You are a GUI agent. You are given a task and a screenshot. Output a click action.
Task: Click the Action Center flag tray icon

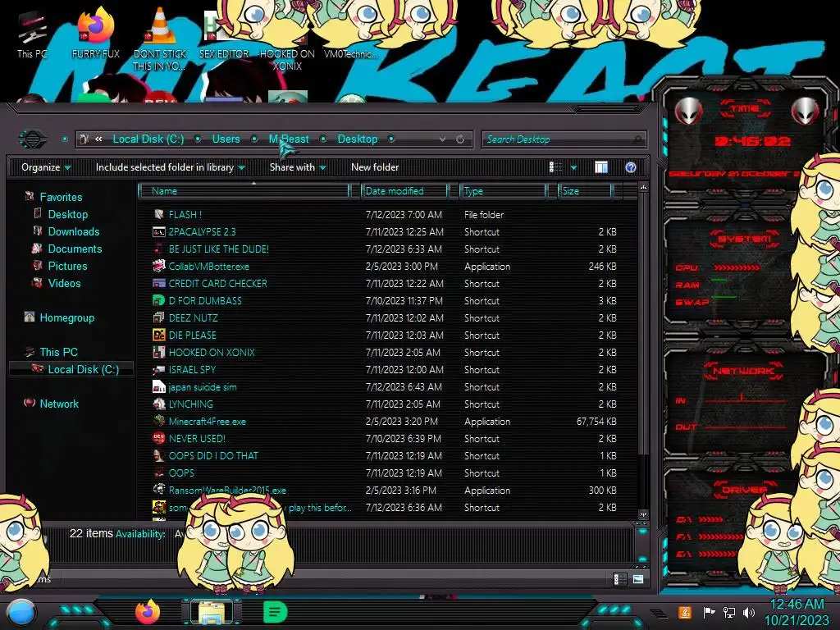coord(709,612)
